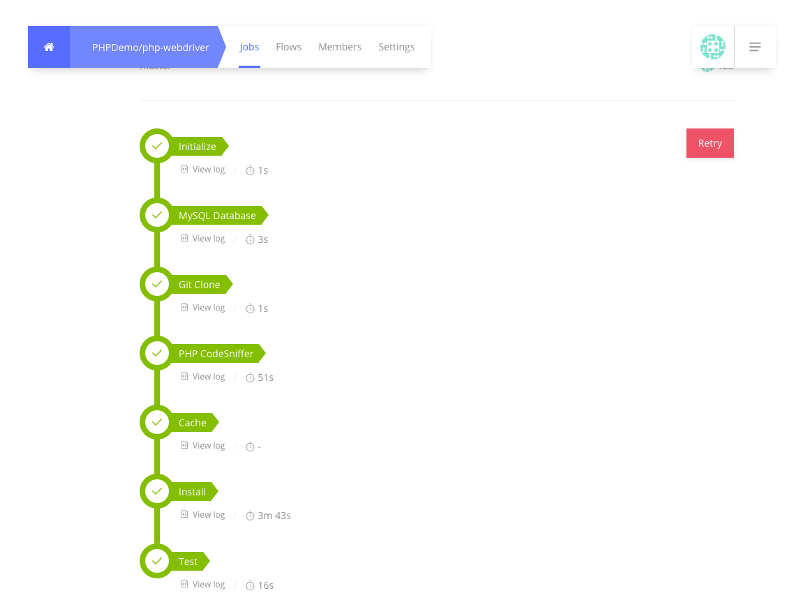
Task: Open the Settings tab
Action: click(x=396, y=46)
